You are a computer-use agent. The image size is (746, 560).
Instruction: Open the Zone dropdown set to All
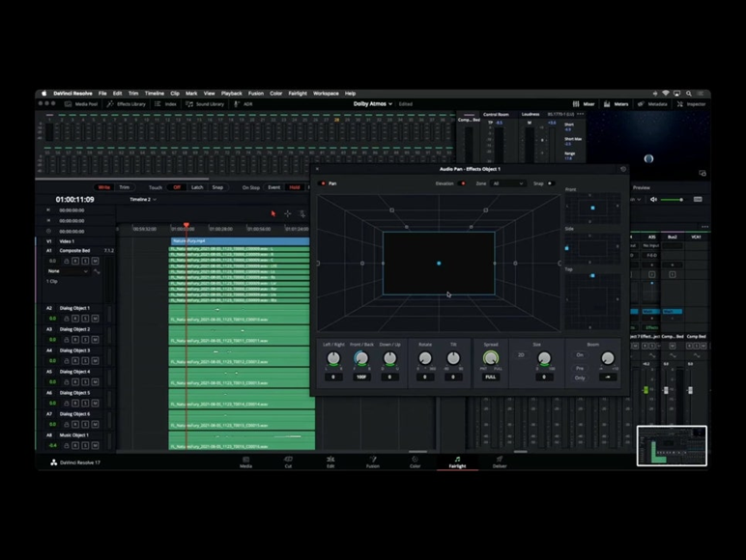click(507, 182)
